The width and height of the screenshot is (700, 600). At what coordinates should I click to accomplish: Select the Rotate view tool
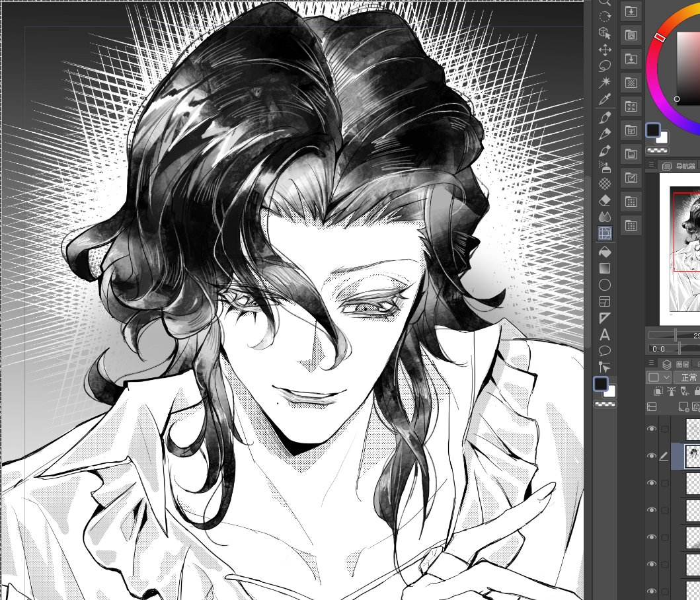[604, 17]
